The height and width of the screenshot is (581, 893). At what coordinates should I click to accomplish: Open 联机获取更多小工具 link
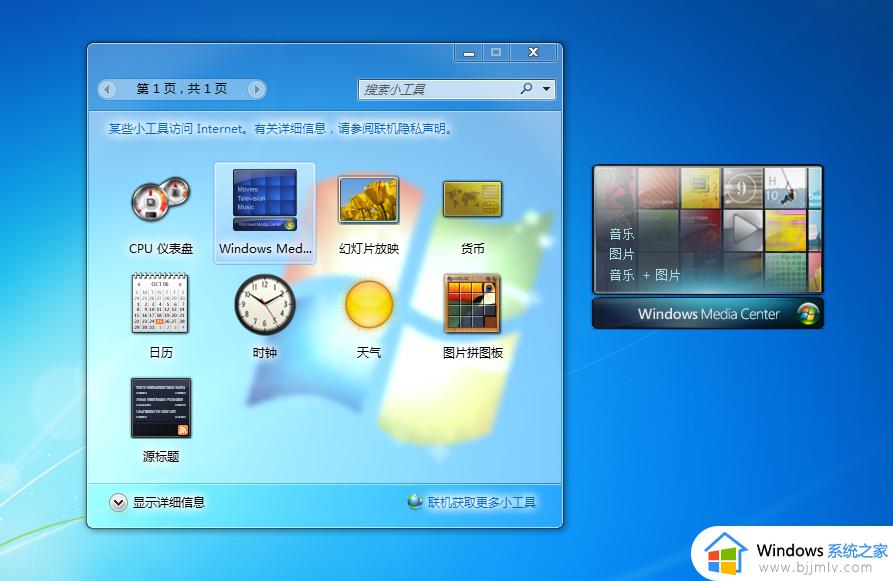[x=482, y=502]
